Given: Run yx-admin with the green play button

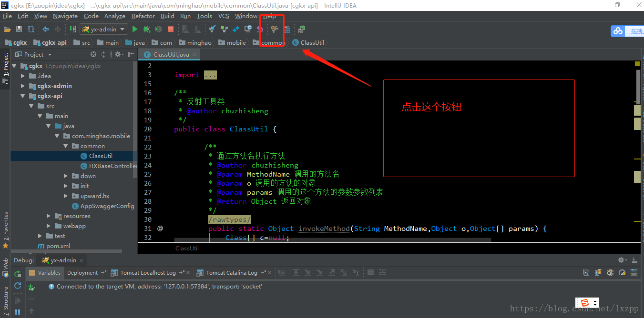Looking at the screenshot, I should [x=135, y=29].
